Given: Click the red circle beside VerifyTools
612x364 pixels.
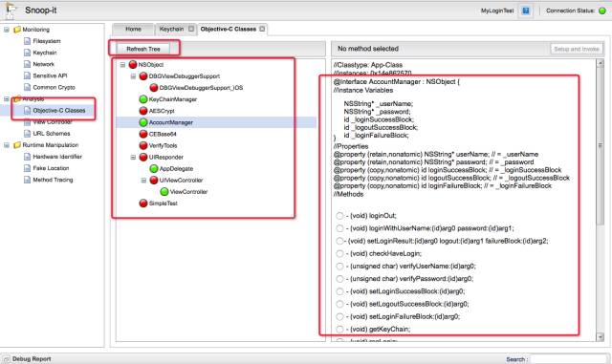Looking at the screenshot, I should (x=143, y=145).
